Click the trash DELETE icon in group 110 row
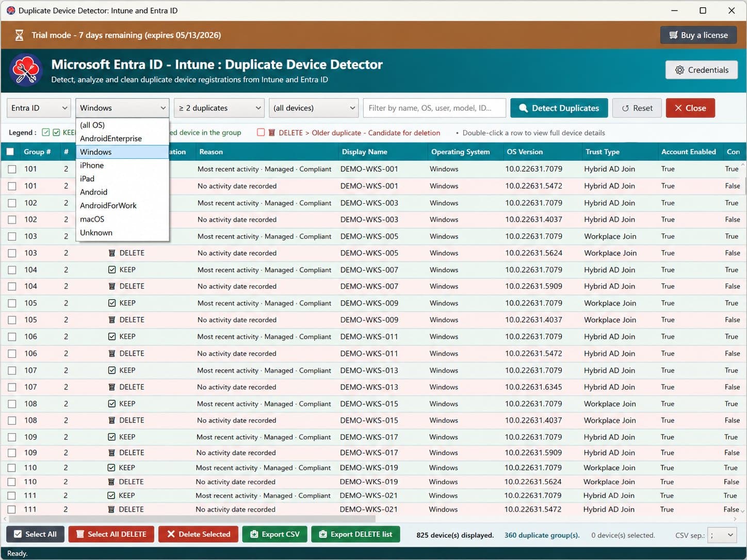Screen dimensions: 747x560 [111, 482]
